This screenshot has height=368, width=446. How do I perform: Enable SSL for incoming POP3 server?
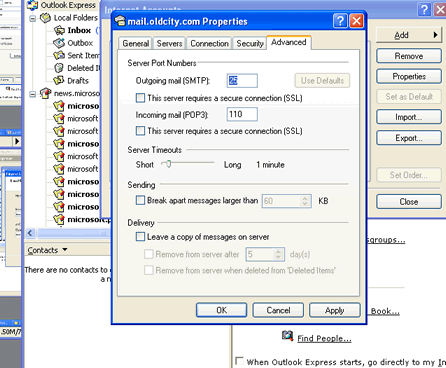tap(140, 131)
